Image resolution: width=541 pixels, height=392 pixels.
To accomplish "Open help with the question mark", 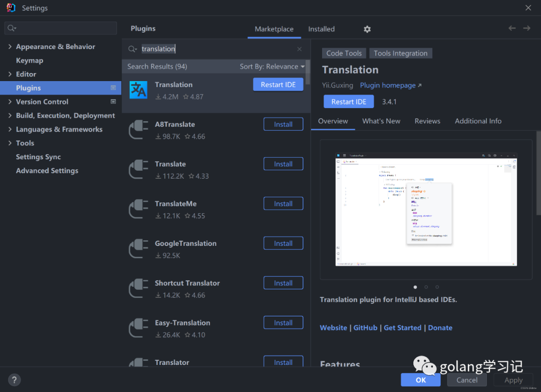I will tap(14, 380).
